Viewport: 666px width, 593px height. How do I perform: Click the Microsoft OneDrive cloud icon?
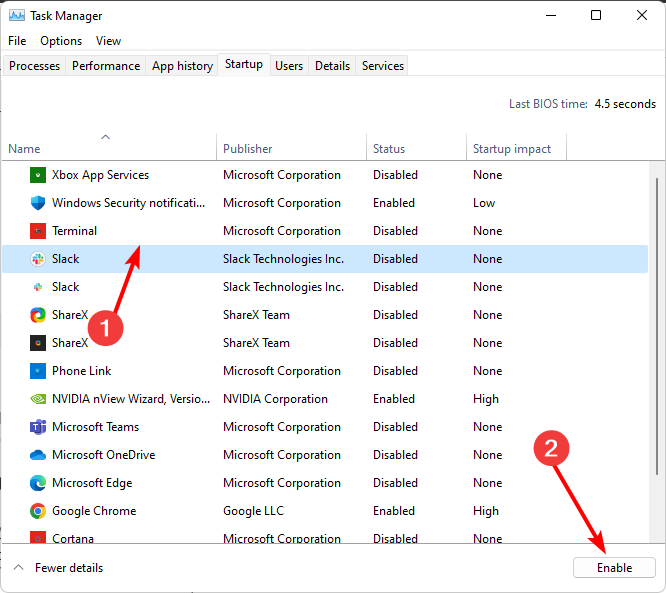tap(38, 455)
